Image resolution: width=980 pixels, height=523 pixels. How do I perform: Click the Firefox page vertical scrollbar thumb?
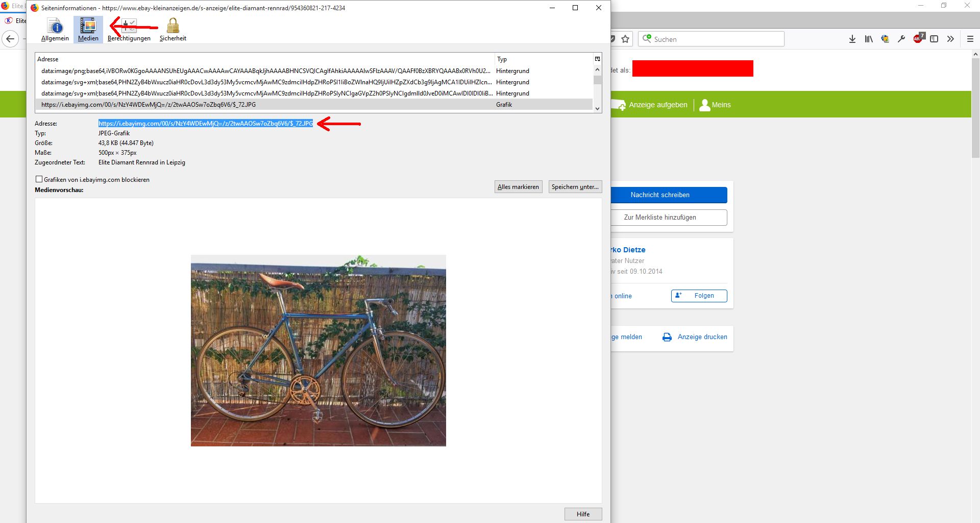click(975, 108)
